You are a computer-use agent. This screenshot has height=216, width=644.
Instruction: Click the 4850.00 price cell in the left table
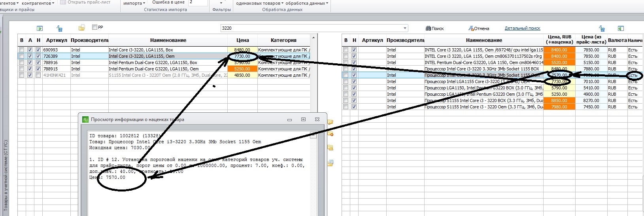[242, 75]
